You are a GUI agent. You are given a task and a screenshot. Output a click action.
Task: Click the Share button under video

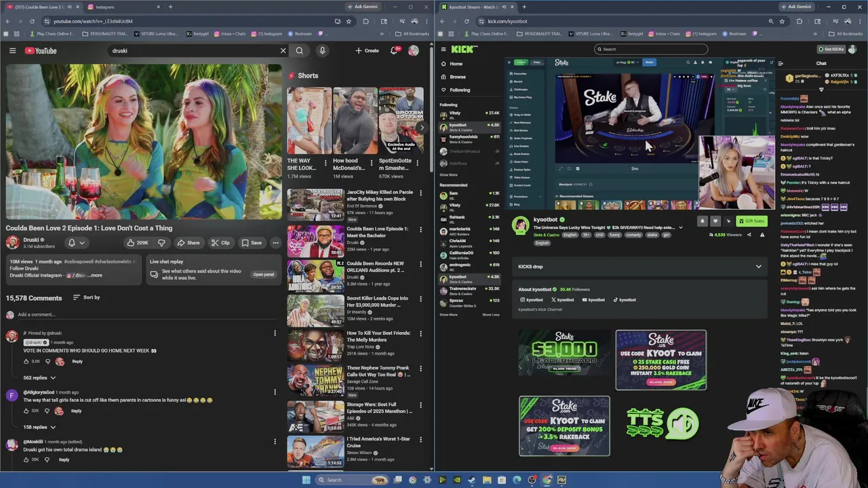[189, 243]
